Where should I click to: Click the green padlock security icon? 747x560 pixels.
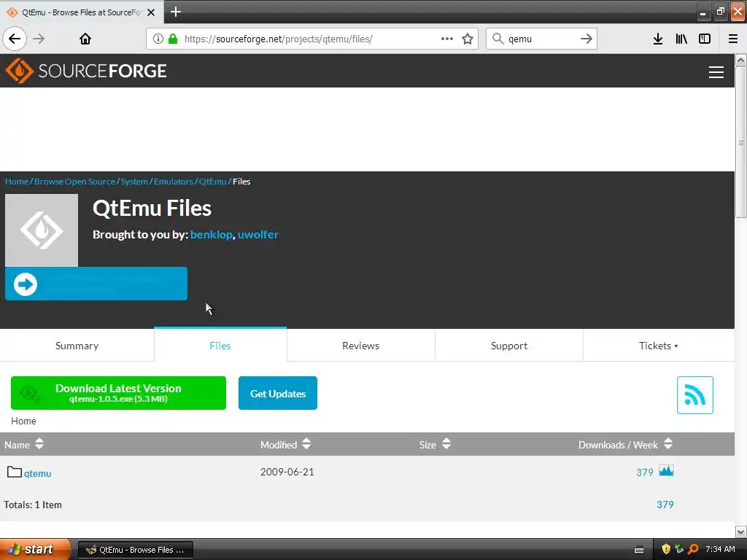[x=173, y=39]
